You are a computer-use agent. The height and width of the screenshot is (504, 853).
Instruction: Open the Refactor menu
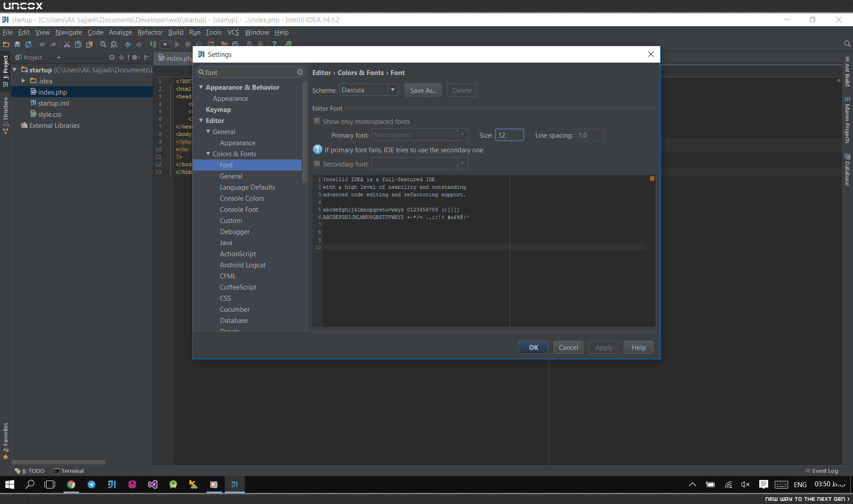pos(150,32)
